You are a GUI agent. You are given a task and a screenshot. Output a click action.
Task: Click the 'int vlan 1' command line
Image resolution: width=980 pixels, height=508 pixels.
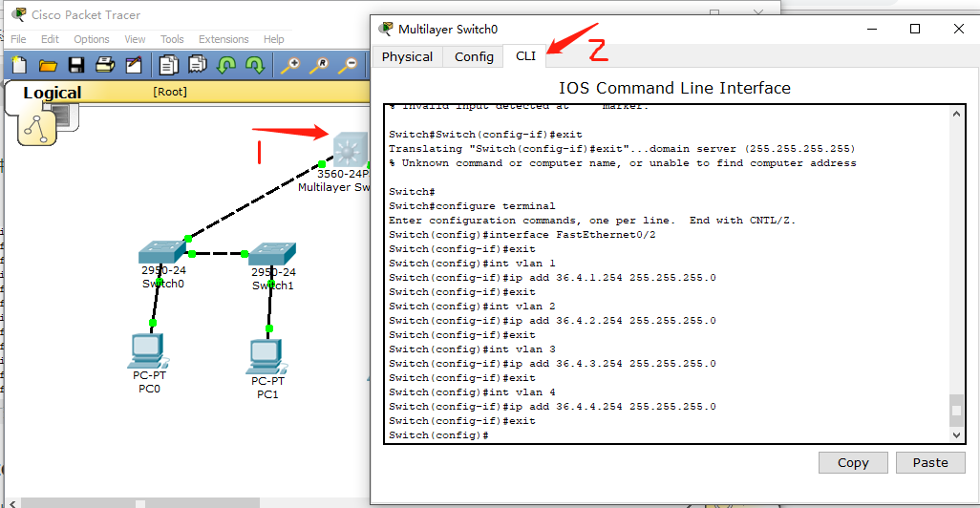click(x=472, y=263)
